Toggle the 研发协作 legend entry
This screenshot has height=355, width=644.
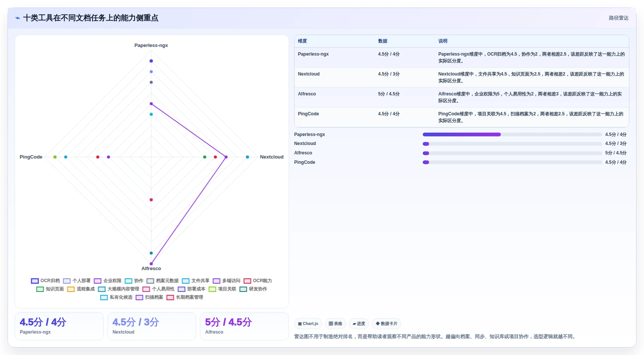tap(253, 289)
